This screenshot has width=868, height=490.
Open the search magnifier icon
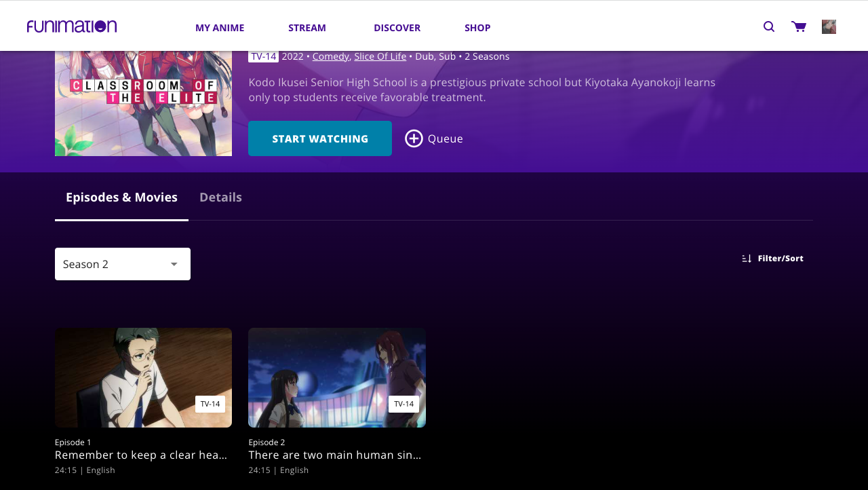pos(769,26)
